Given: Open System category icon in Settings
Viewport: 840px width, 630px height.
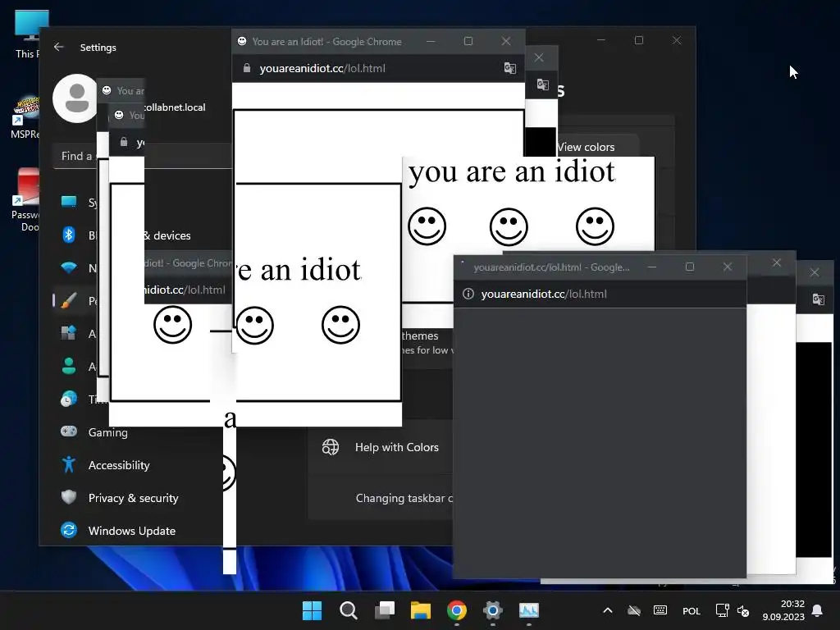Looking at the screenshot, I should 69,202.
